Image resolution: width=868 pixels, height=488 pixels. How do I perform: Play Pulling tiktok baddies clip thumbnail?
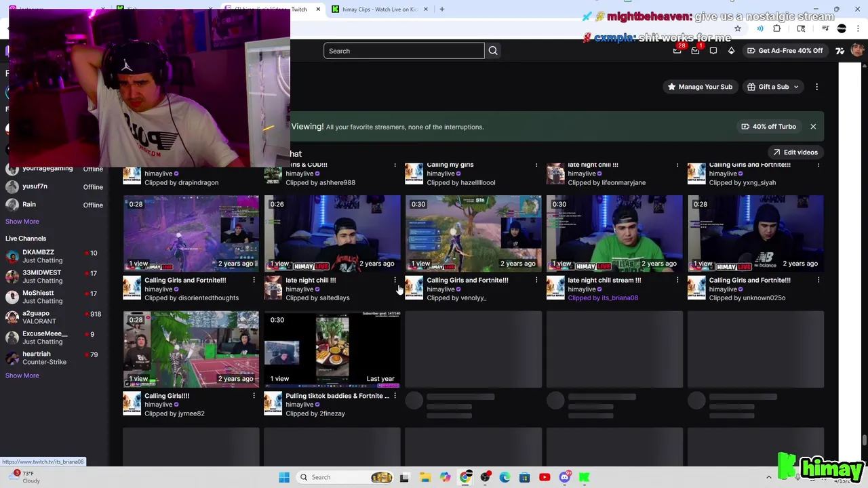(x=332, y=350)
